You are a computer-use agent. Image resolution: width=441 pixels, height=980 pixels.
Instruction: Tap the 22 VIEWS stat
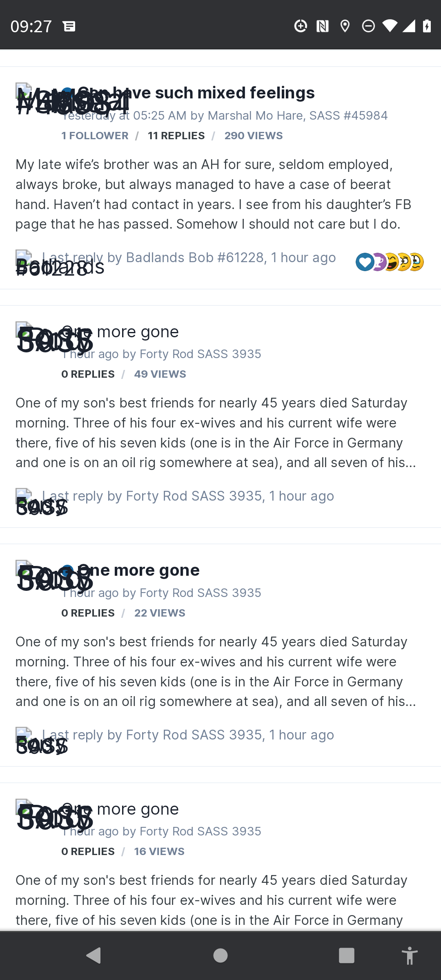click(160, 613)
